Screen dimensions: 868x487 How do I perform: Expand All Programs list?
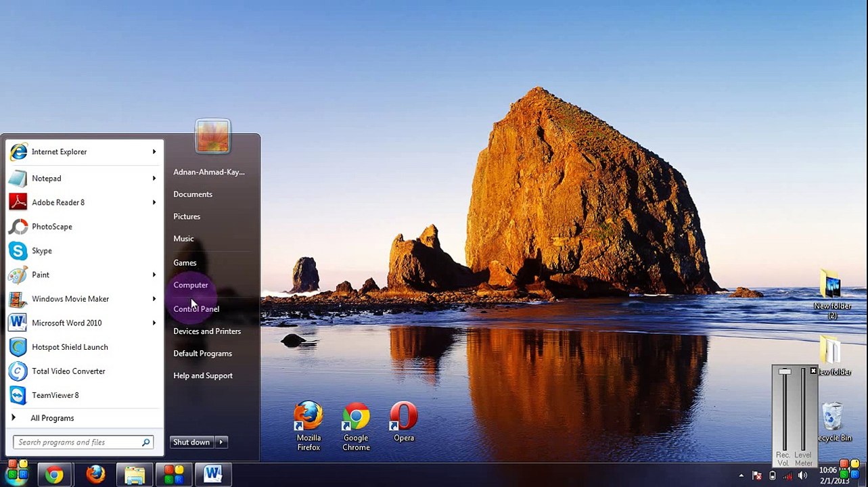coord(85,418)
